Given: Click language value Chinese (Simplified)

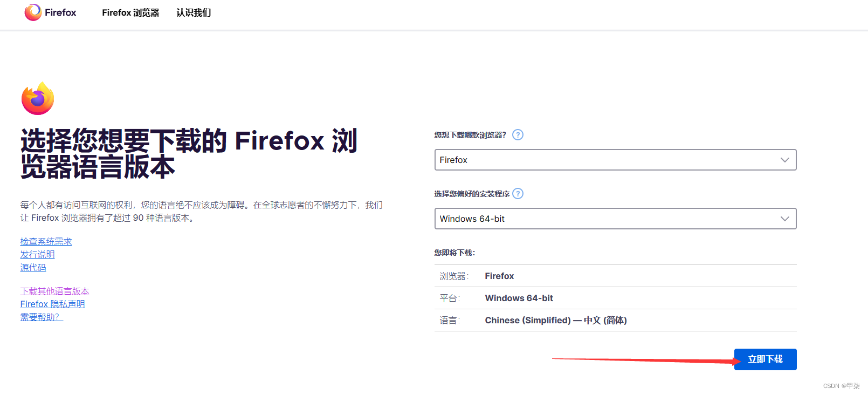Looking at the screenshot, I should [x=555, y=320].
